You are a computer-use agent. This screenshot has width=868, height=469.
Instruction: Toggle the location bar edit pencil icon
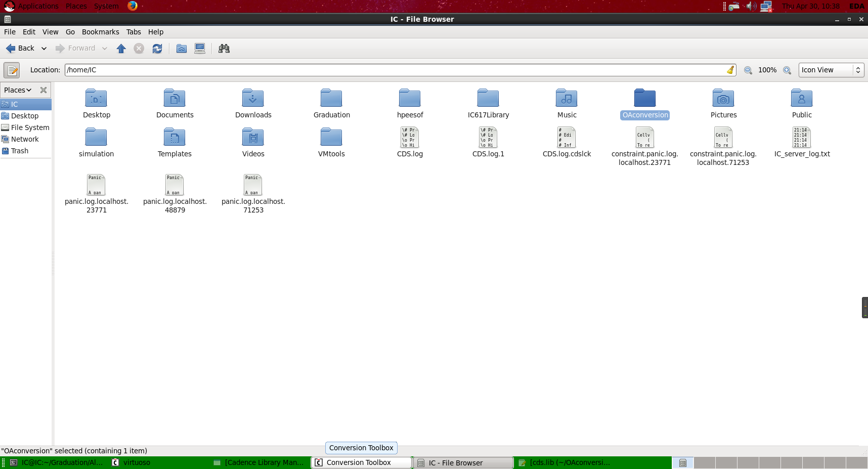click(11, 70)
